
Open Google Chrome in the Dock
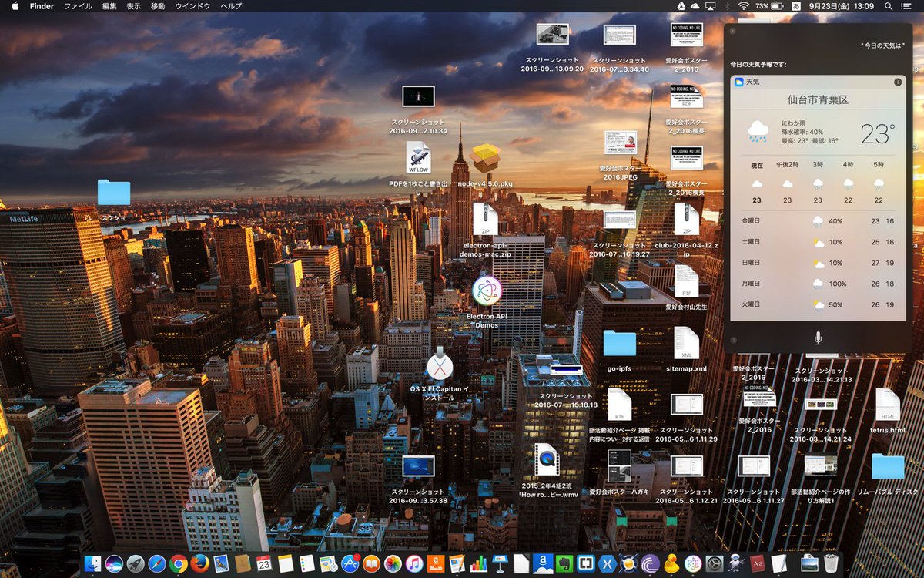pyautogui.click(x=179, y=563)
